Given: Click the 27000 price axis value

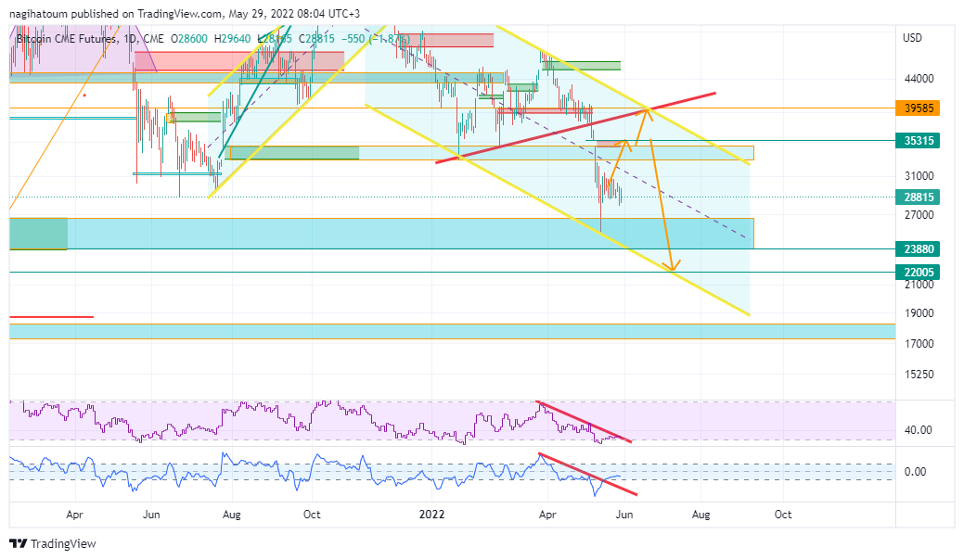Looking at the screenshot, I should click(919, 215).
